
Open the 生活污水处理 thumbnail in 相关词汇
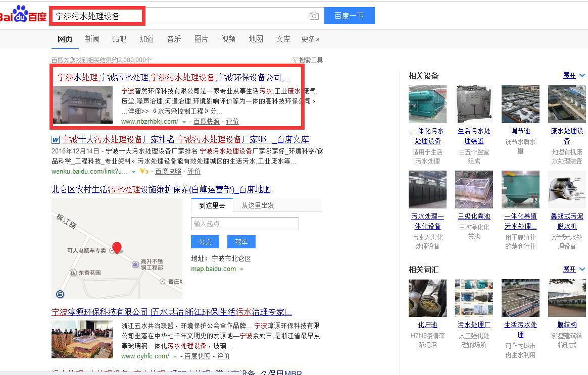click(x=520, y=298)
